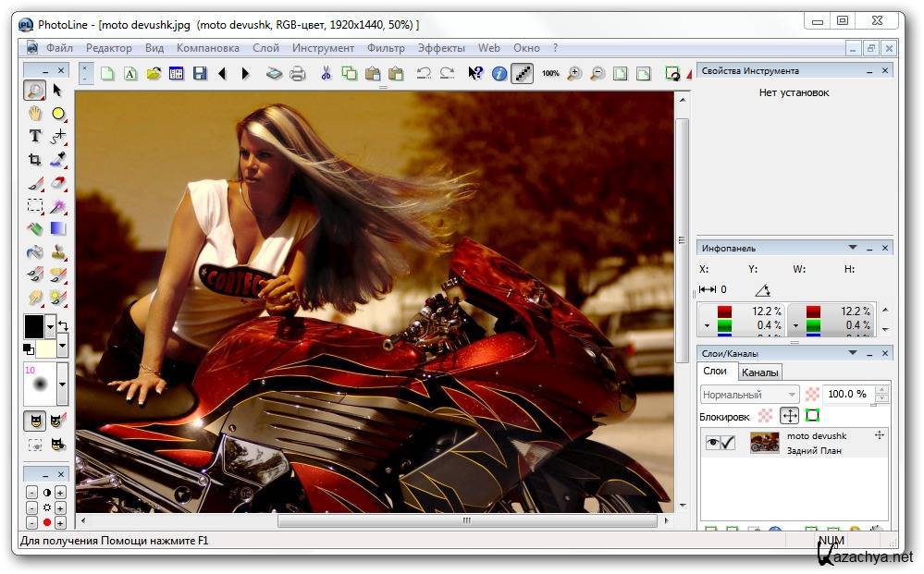Pick the Hand pan tool

[35, 113]
